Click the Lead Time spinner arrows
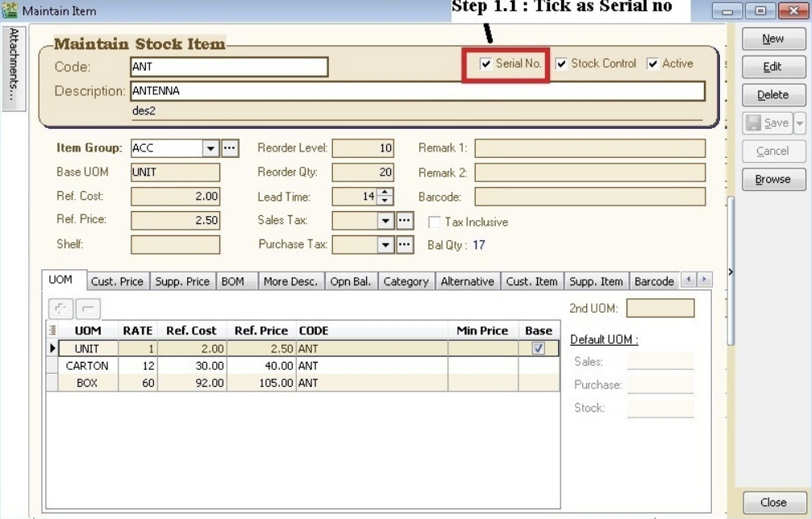The image size is (812, 519). point(385,197)
